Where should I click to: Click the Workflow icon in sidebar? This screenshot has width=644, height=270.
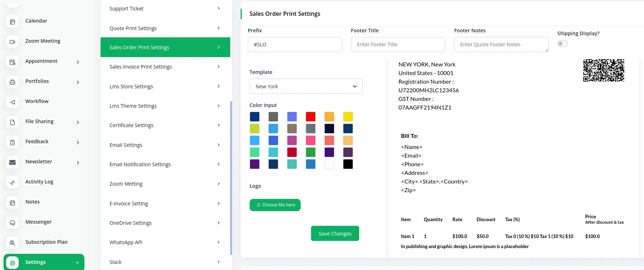pos(13,102)
